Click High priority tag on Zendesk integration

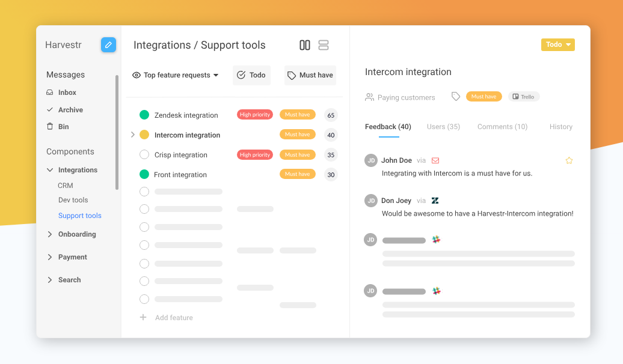tap(255, 114)
